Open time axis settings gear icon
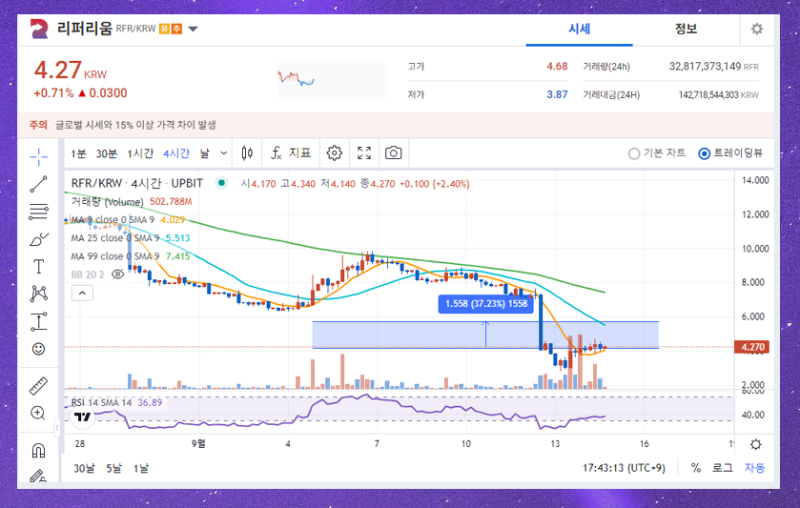The image size is (800, 508). pyautogui.click(x=756, y=444)
